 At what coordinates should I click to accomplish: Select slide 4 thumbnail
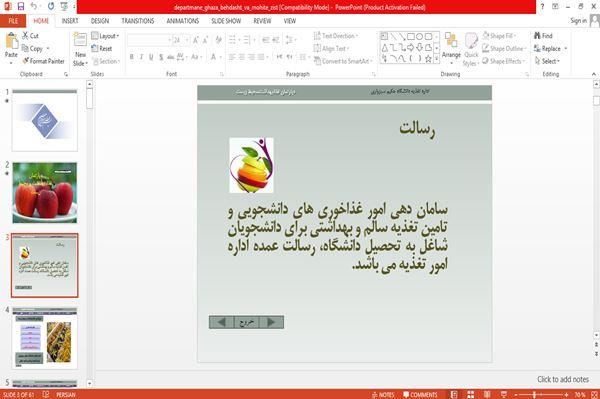pyautogui.click(x=45, y=338)
